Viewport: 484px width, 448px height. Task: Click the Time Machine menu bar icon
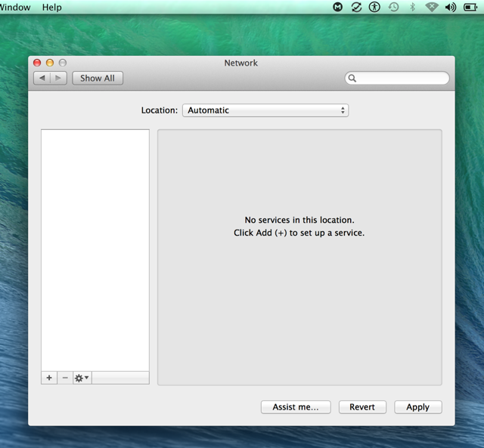click(393, 7)
